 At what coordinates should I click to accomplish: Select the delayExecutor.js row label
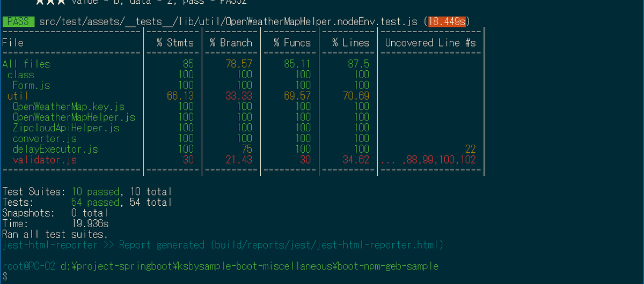[55, 150]
